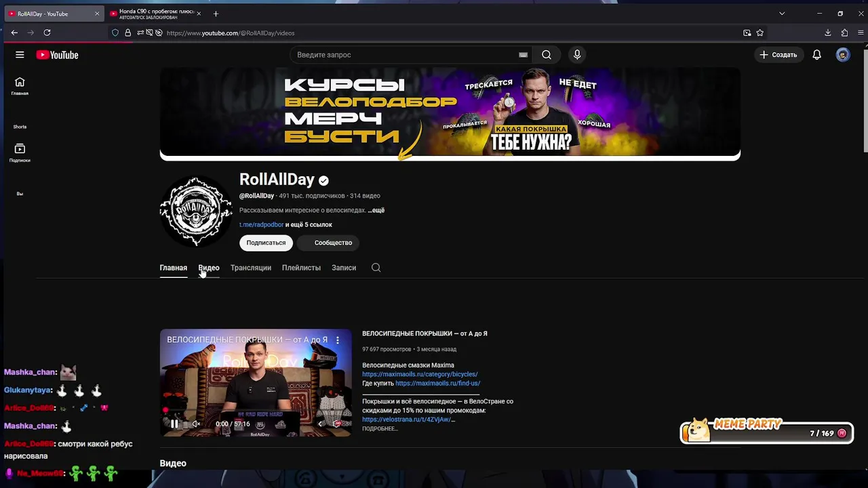This screenshot has height=488, width=868.
Task: Click the Видео section heading
Action: click(173, 464)
